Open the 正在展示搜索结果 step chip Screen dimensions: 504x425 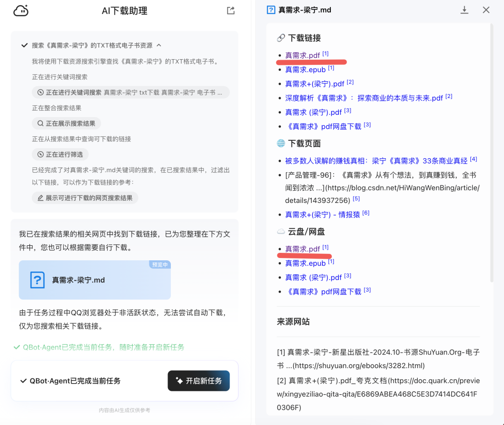click(66, 124)
